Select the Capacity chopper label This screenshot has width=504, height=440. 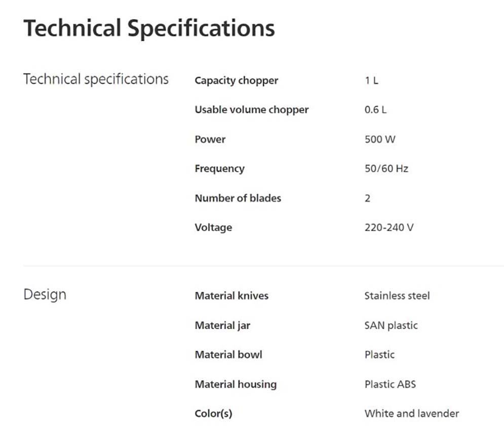point(236,80)
